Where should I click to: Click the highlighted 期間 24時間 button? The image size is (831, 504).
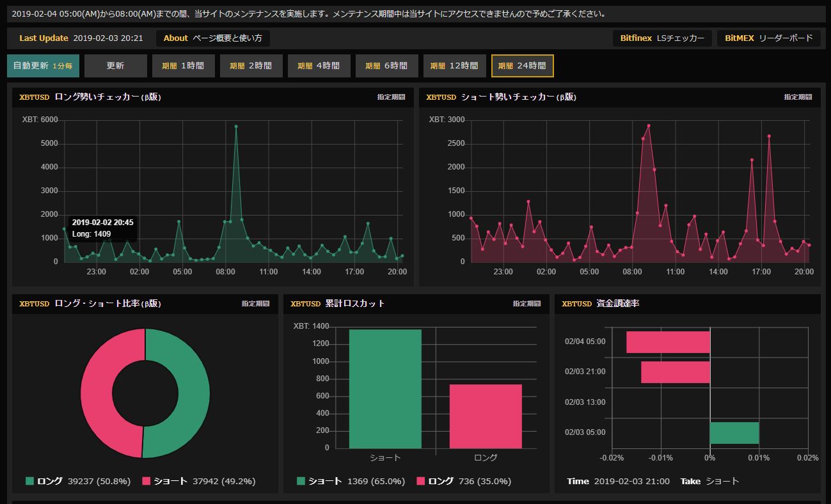pyautogui.click(x=522, y=66)
